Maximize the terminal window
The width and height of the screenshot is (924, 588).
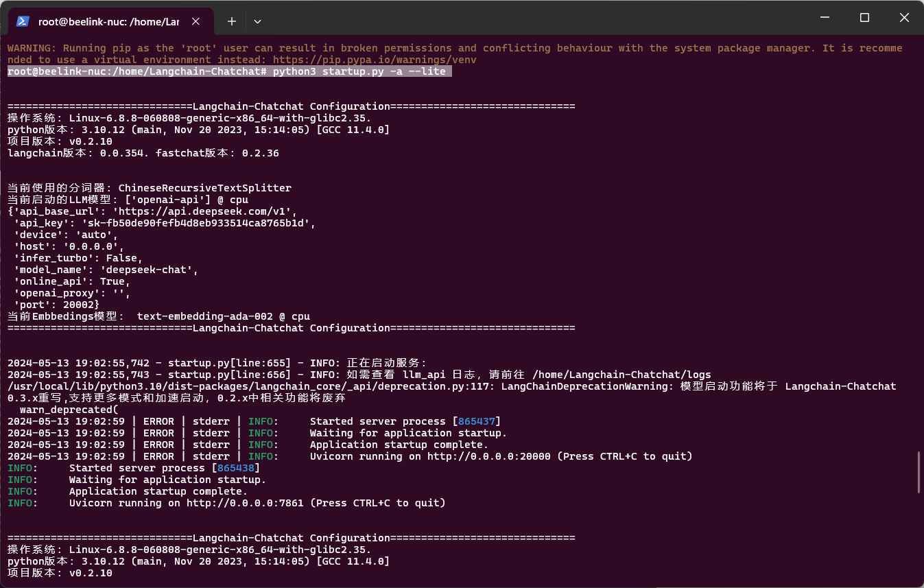click(x=864, y=18)
